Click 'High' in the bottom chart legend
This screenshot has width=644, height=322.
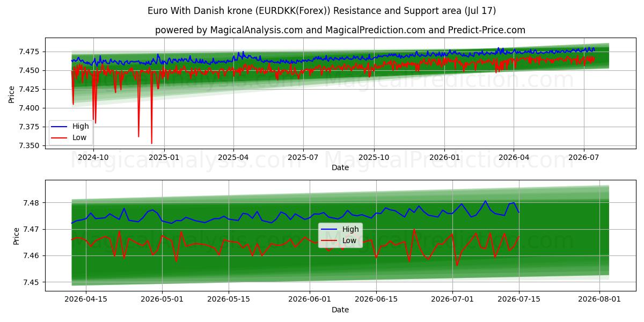tap(350, 230)
